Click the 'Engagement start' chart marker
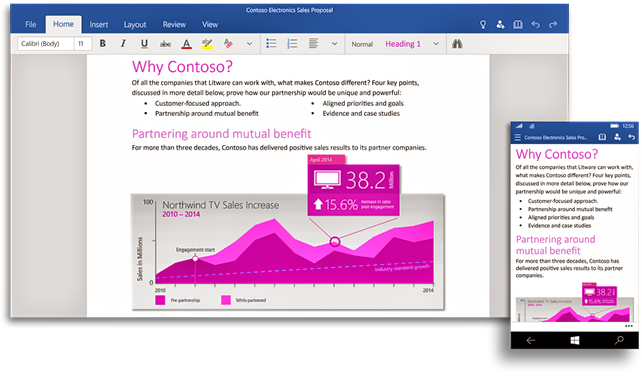 click(x=195, y=258)
